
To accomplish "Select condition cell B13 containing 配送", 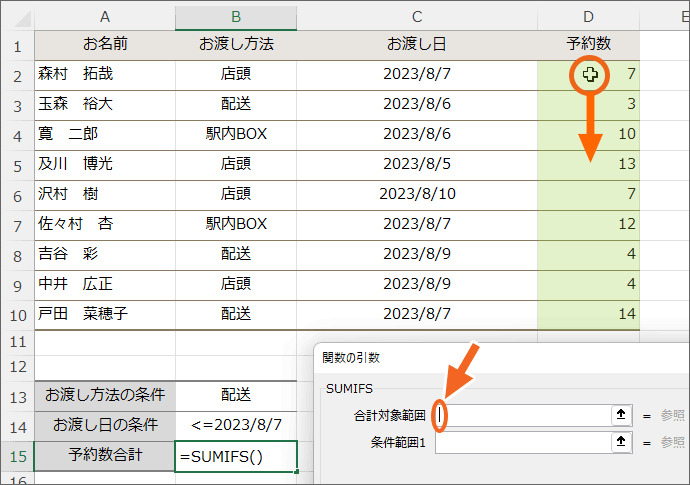I will [236, 395].
